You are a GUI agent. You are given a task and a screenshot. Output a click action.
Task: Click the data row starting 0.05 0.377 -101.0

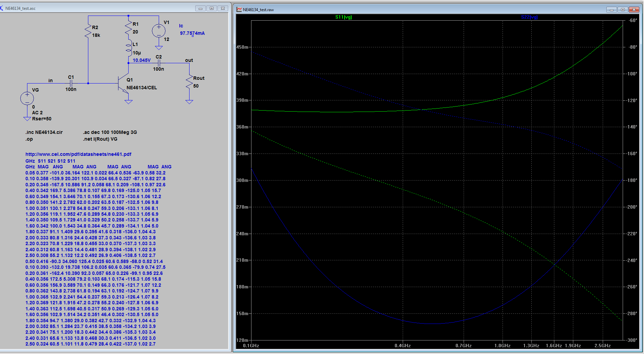point(95,173)
